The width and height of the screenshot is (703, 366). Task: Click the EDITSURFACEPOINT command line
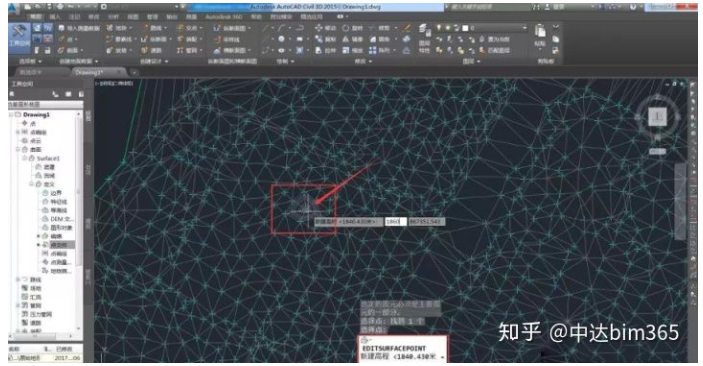pyautogui.click(x=403, y=349)
